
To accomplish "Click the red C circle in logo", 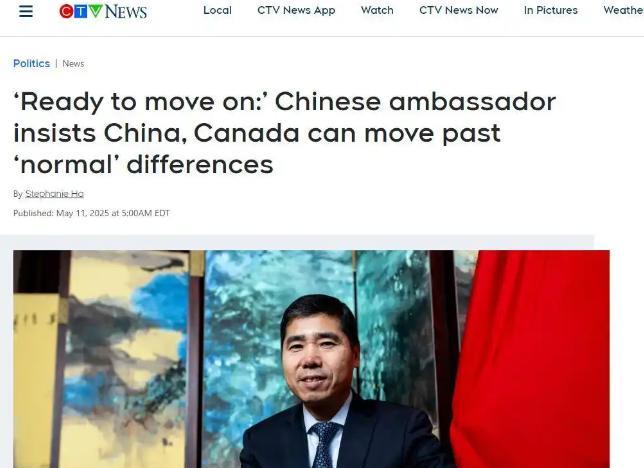I will coord(66,12).
